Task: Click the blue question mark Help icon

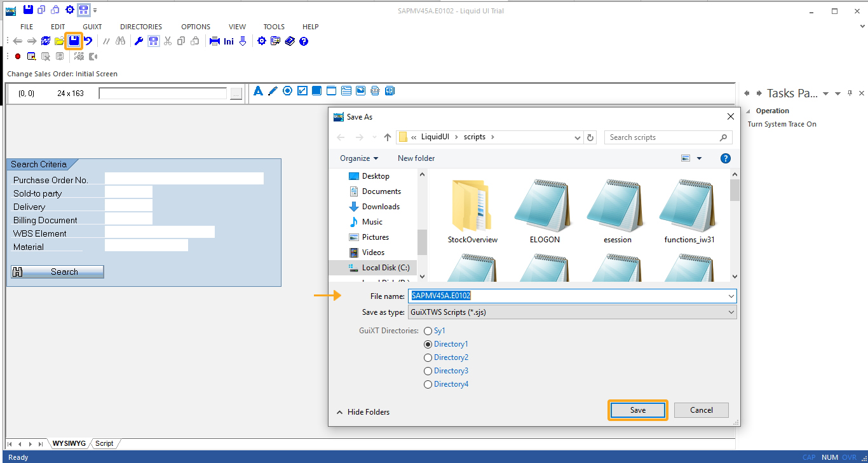Action: tap(304, 41)
